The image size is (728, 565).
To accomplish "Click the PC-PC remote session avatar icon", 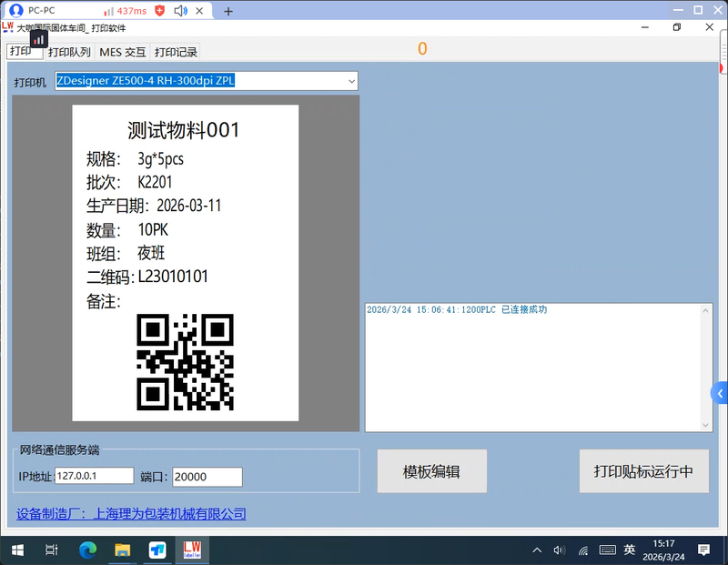I will tap(16, 11).
